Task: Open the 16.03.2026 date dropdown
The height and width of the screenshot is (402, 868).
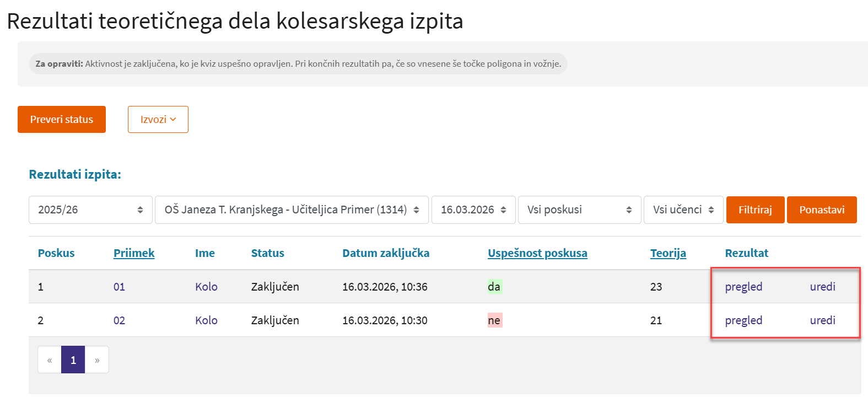Action: [473, 210]
